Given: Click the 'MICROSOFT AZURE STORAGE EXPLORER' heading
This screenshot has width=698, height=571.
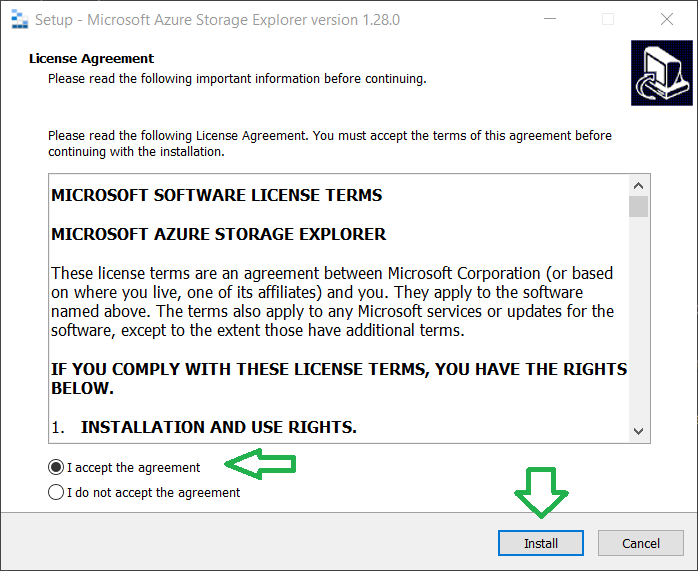Looking at the screenshot, I should coord(218,234).
